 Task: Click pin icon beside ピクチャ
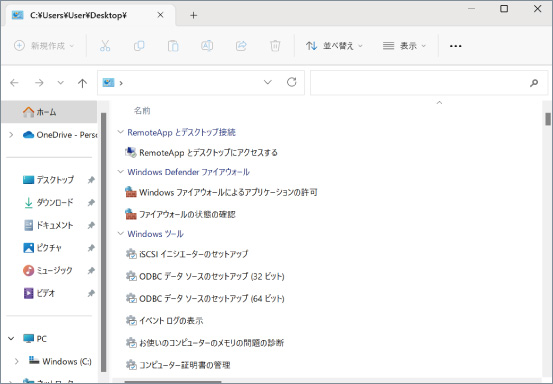(91, 248)
